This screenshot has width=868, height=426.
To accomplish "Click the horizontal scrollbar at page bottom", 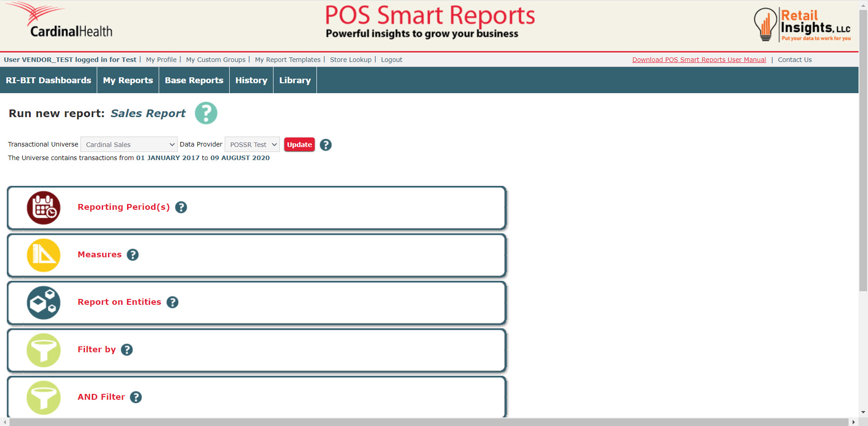I will tap(429, 422).
